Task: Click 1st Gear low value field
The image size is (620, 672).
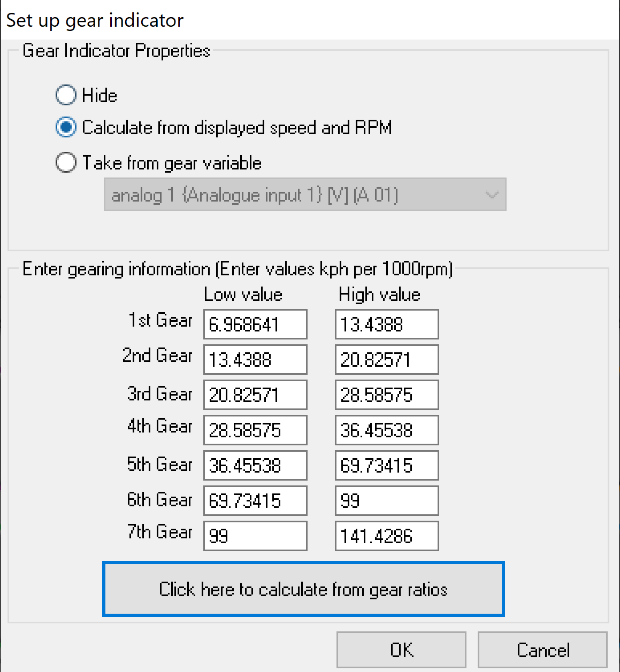Action: pos(255,324)
